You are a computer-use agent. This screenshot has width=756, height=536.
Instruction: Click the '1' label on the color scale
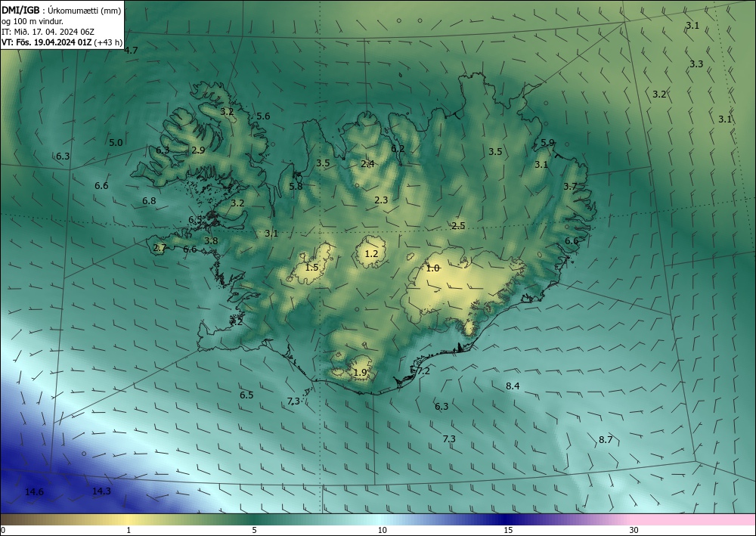pos(129,531)
